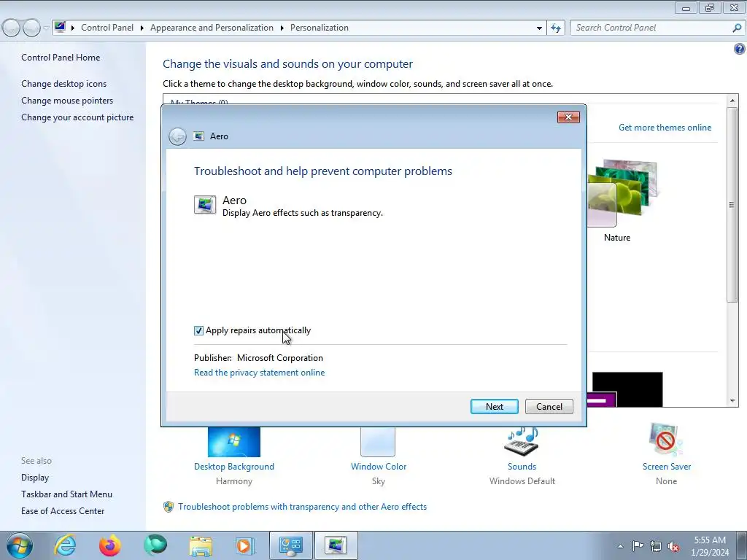Screen dimensions: 747x560
Task: Open Troubleshoot problems with transparency link
Action: pyautogui.click(x=303, y=507)
